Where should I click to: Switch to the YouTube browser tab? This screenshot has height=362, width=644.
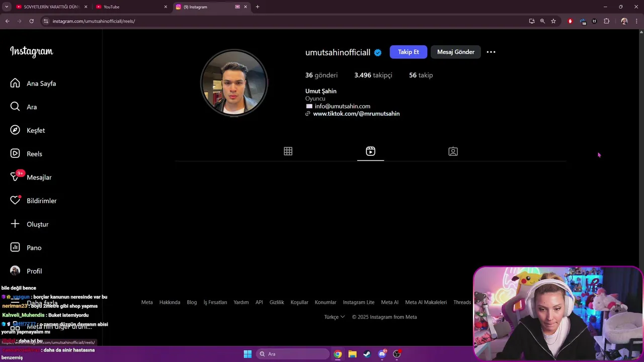click(x=132, y=7)
